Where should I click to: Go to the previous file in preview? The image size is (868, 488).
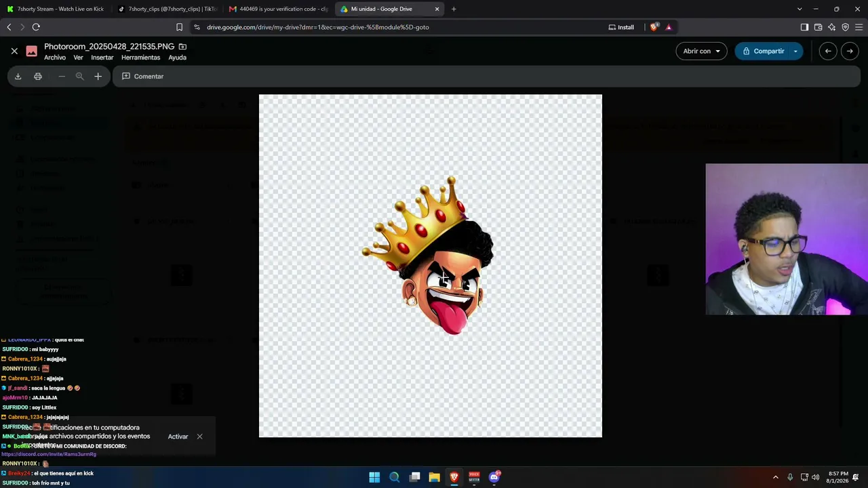pyautogui.click(x=828, y=51)
